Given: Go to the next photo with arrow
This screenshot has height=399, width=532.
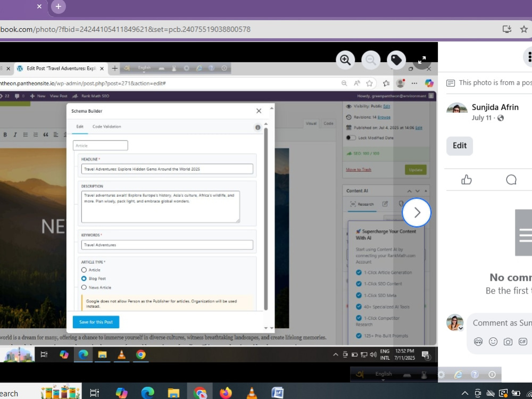Looking at the screenshot, I should point(417,213).
